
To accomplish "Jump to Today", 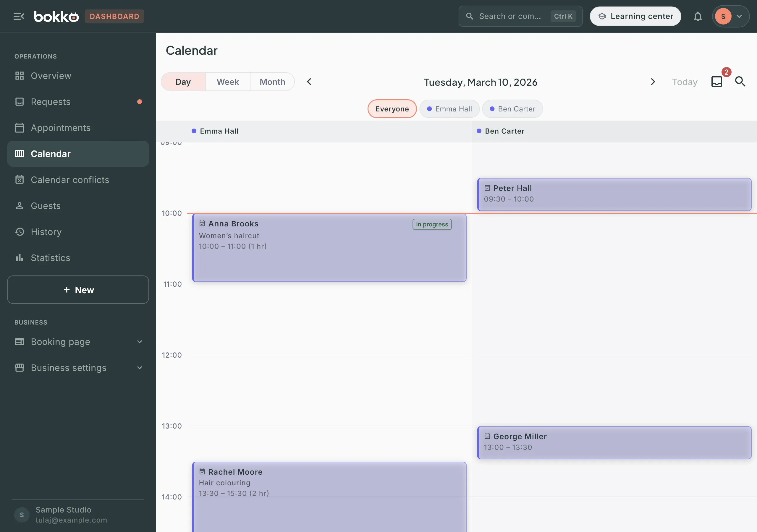I will 685,82.
